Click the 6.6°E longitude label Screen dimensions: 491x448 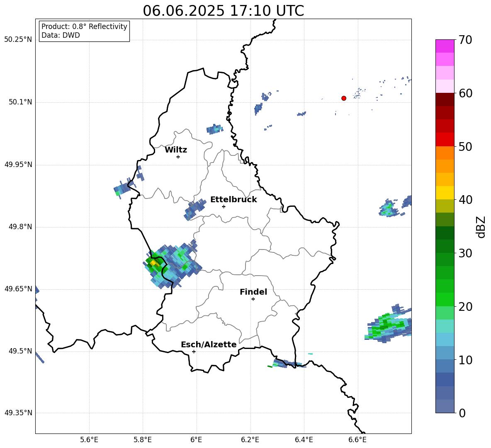[357, 440]
